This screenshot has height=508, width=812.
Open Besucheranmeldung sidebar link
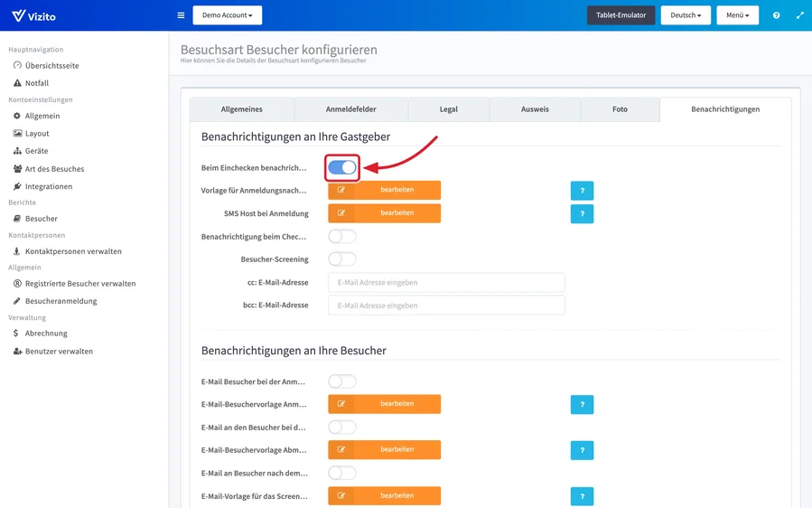tap(61, 301)
